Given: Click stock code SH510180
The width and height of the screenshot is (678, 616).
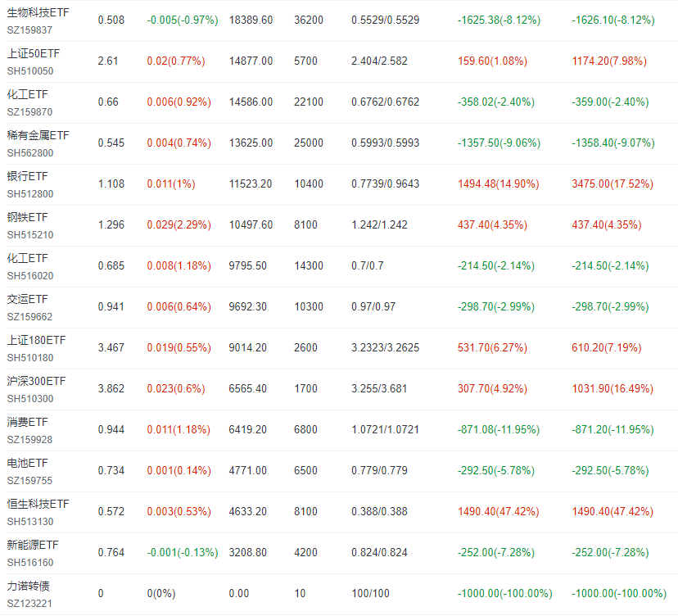Looking at the screenshot, I should pos(30,358).
